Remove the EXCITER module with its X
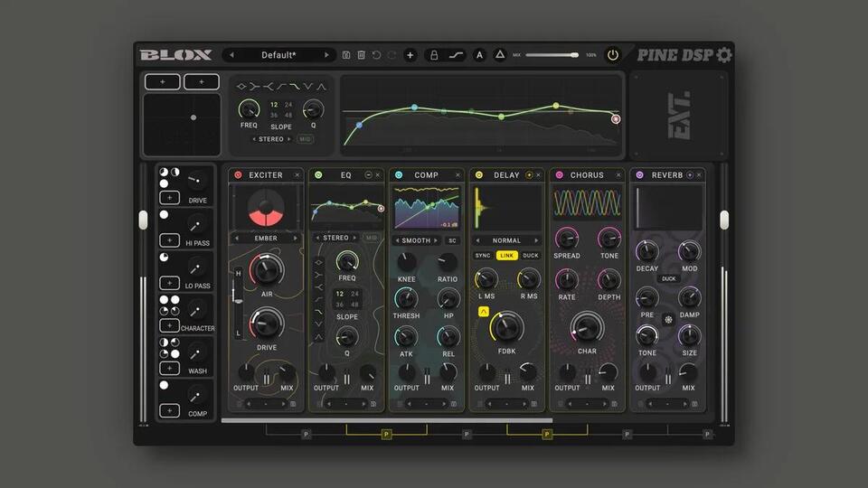 point(297,174)
